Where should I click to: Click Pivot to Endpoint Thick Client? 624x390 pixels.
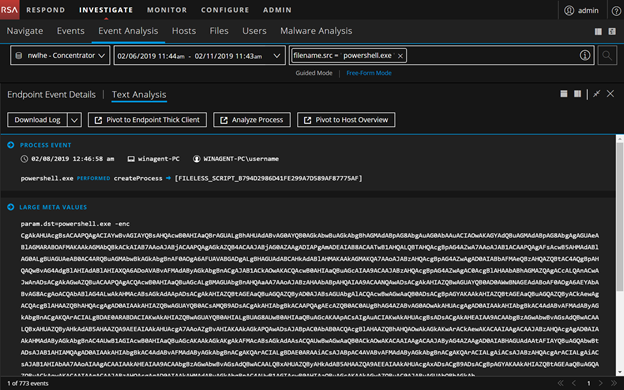[x=147, y=120]
